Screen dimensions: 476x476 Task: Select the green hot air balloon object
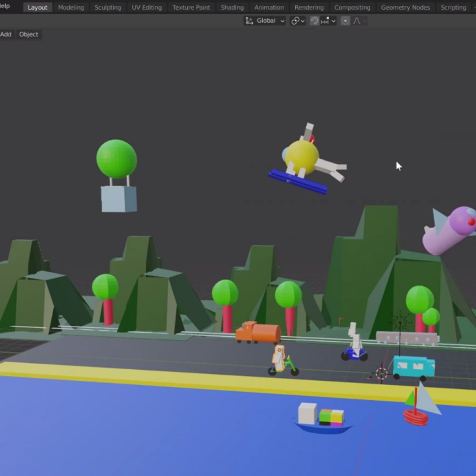116,159
